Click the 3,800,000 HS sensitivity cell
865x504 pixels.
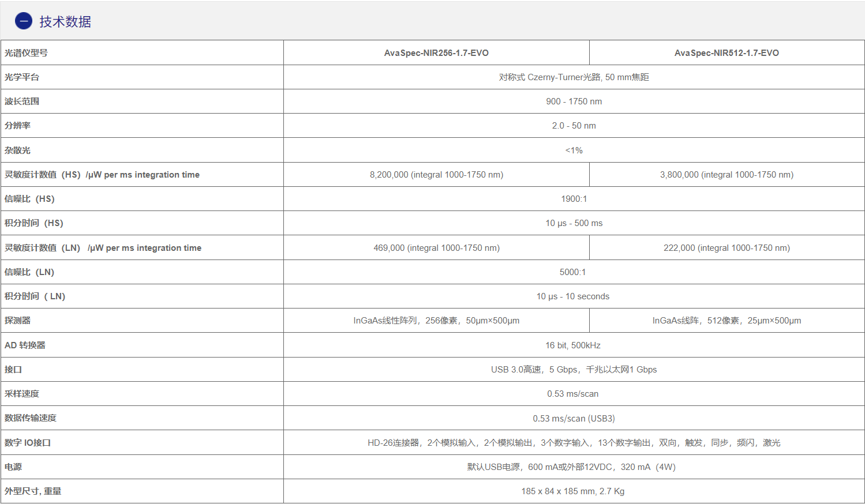(x=727, y=175)
